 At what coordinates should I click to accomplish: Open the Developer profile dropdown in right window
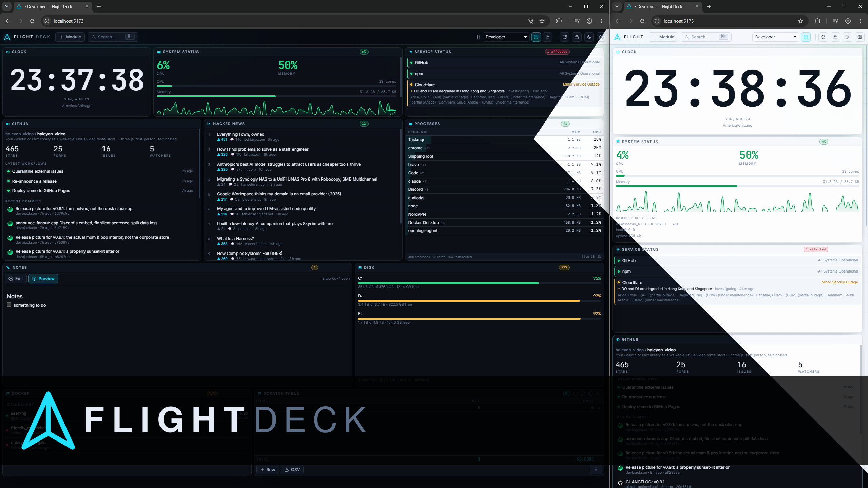[776, 37]
